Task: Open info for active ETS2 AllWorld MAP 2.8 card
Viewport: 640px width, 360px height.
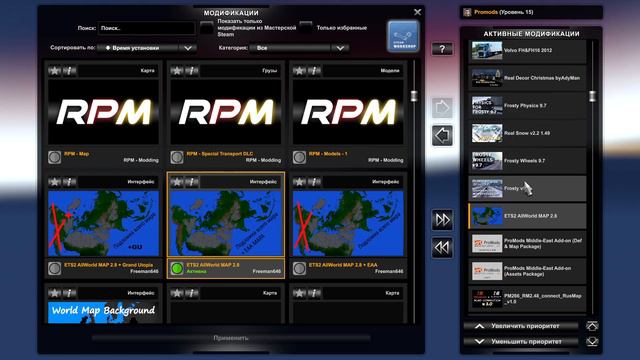Action: click(x=192, y=182)
